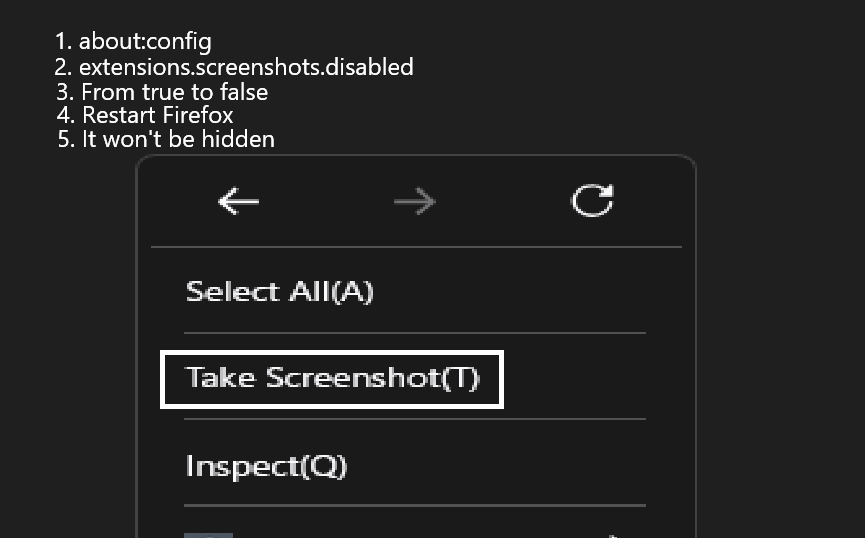The image size is (865, 538).
Task: Click the separator line below Inspect(Q)
Action: pos(415,505)
